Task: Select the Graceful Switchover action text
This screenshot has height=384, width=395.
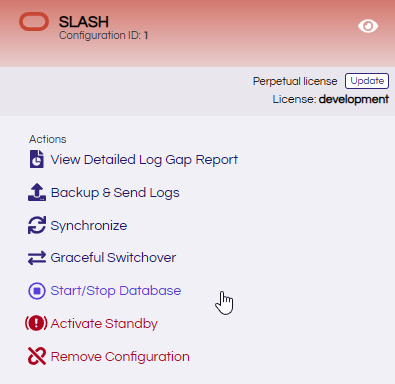Action: point(113,258)
